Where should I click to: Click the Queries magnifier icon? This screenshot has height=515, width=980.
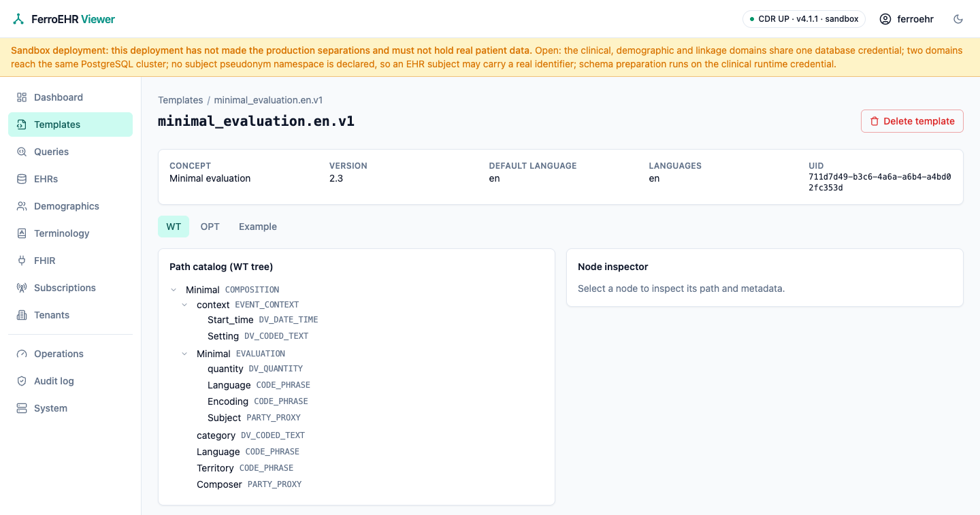click(x=22, y=152)
